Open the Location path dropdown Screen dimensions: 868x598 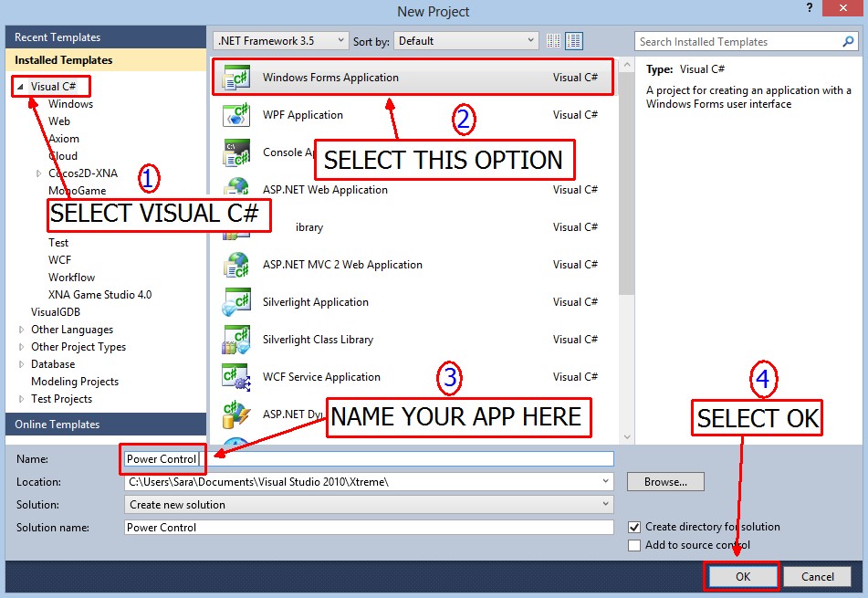[606, 482]
